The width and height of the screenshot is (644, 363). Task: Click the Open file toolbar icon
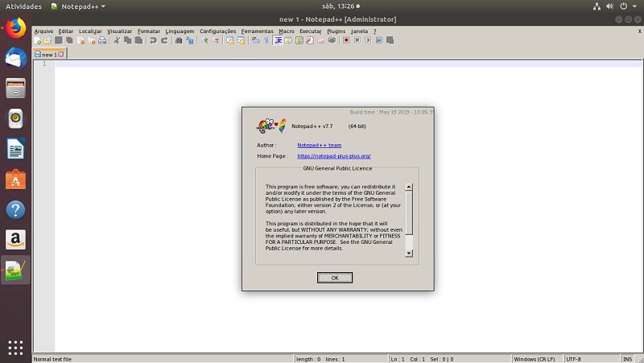(x=47, y=40)
